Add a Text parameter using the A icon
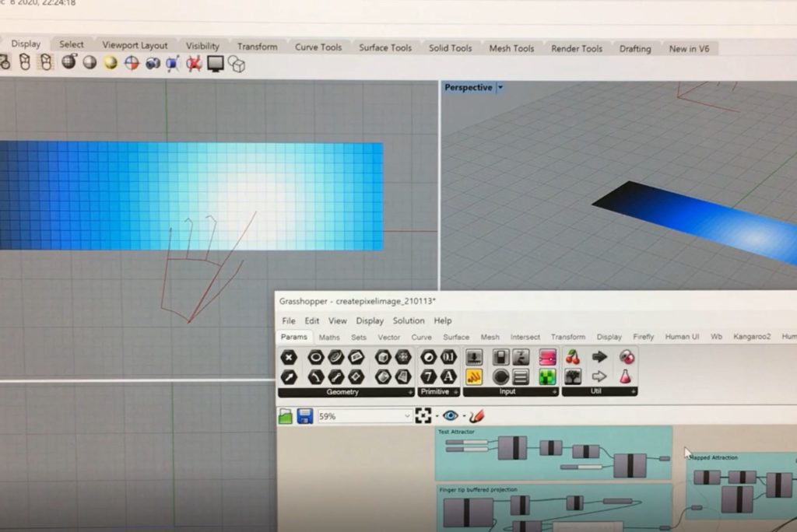 click(x=448, y=376)
